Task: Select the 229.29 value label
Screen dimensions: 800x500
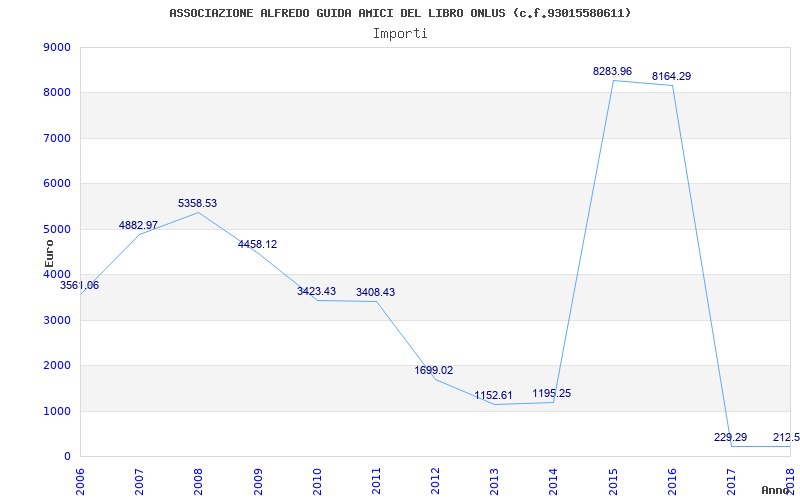Action: pyautogui.click(x=731, y=438)
